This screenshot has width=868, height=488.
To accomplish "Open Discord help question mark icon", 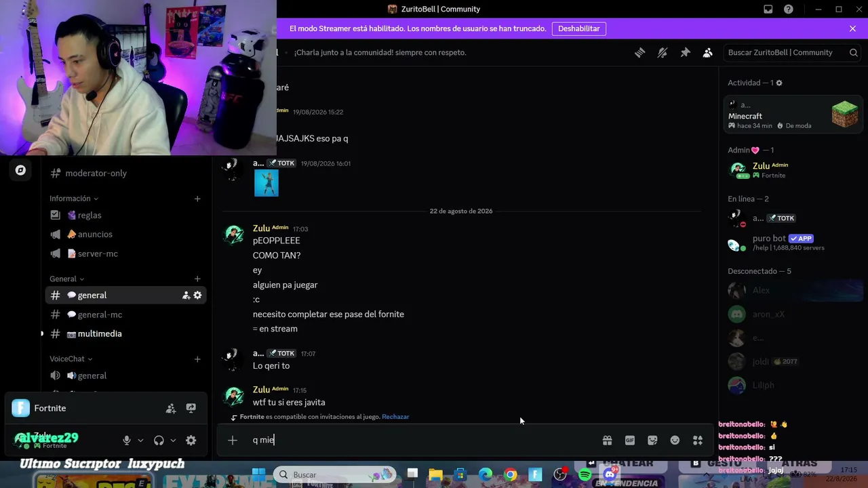I will [x=789, y=9].
